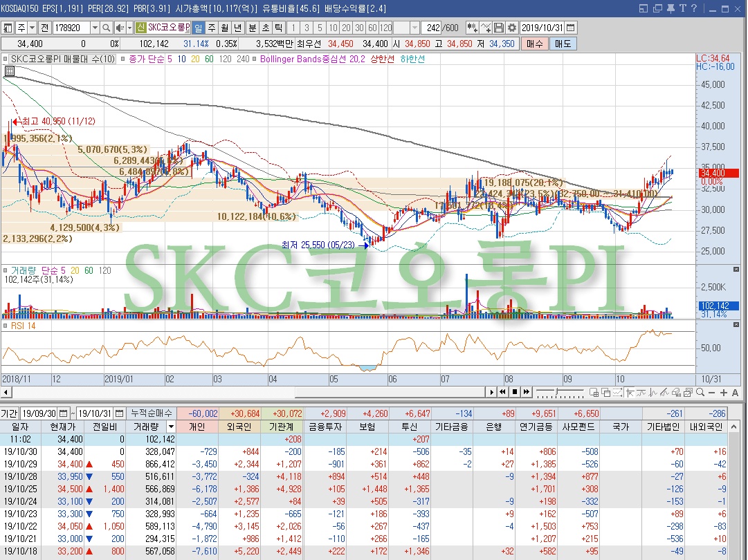Select the 틱 tick period toggle
The image size is (748, 560).
coord(279,28)
